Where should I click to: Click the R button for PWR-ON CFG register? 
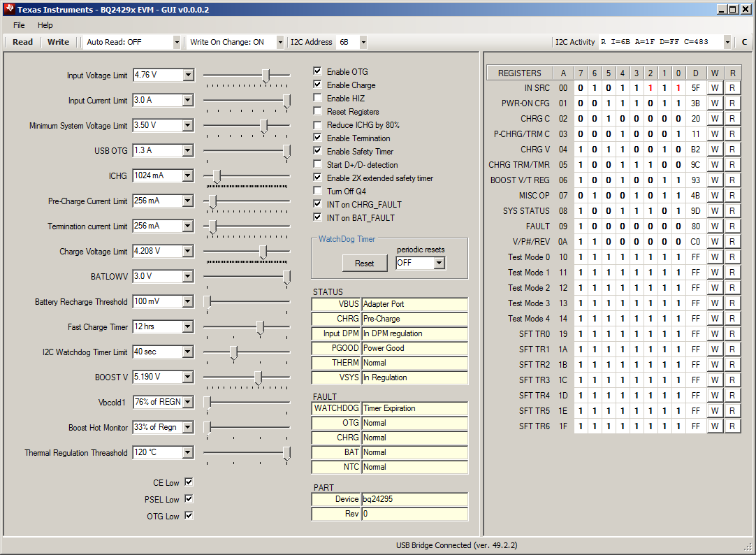click(x=732, y=103)
